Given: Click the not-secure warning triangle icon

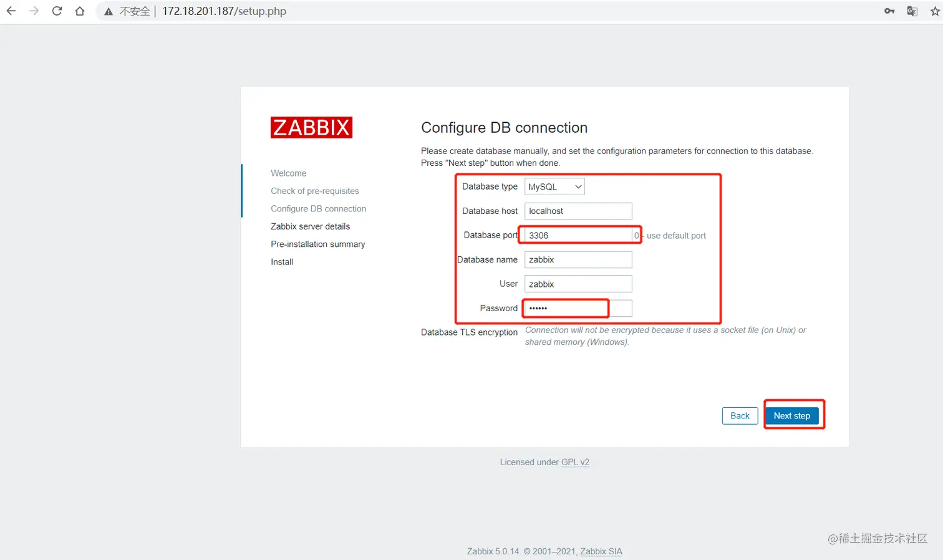Looking at the screenshot, I should pyautogui.click(x=109, y=11).
